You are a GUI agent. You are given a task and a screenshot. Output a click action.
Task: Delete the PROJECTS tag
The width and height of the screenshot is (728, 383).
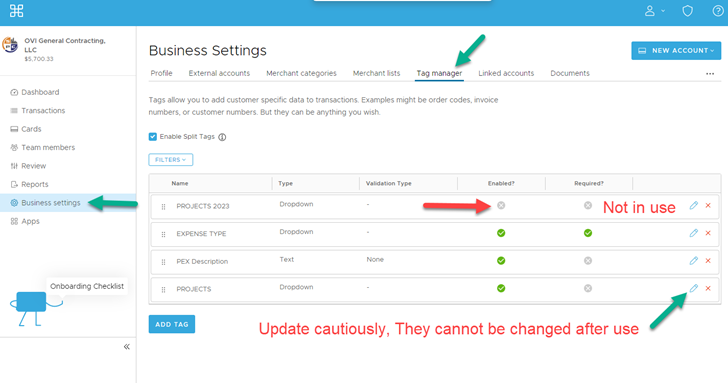pos(708,288)
